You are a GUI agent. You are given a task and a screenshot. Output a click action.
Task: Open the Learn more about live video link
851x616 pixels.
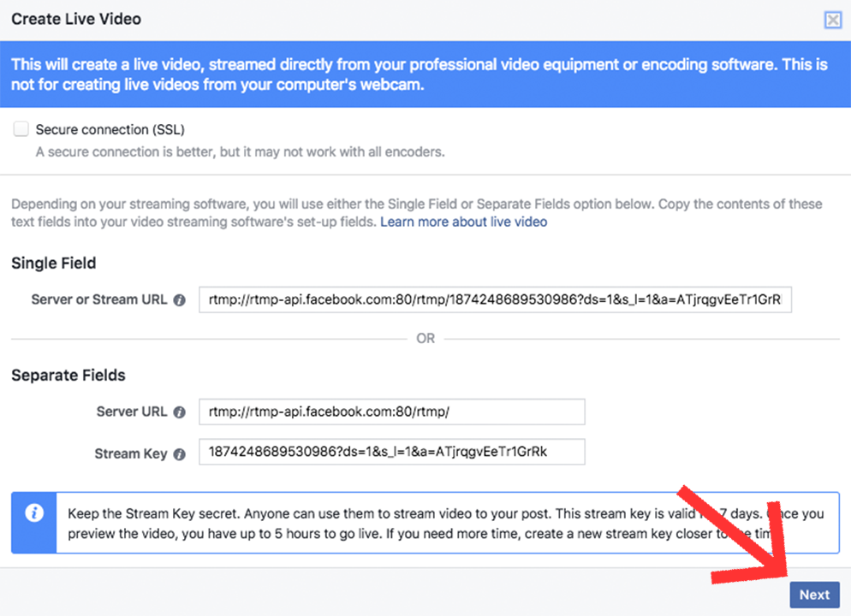[463, 222]
